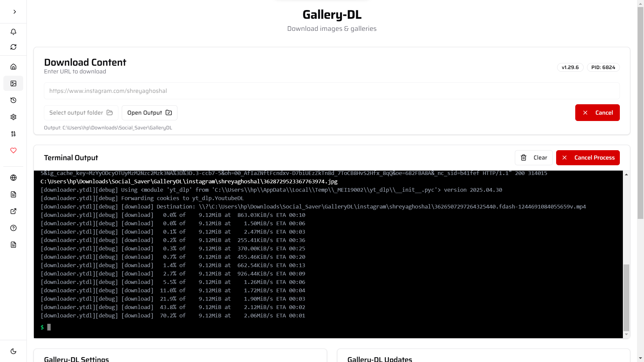The image size is (644, 362).
Task: Check for updates with the refresh icon
Action: tap(13, 47)
